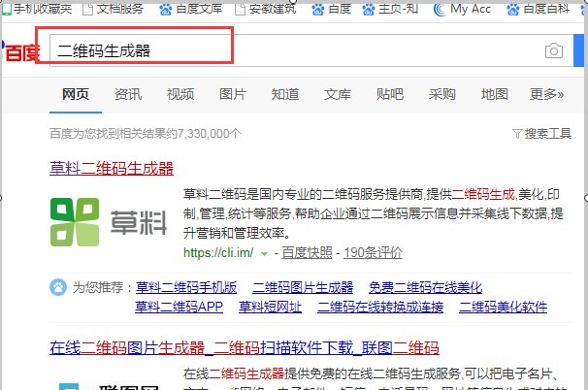Click the Baidu paw recommendation icon

click(x=58, y=287)
